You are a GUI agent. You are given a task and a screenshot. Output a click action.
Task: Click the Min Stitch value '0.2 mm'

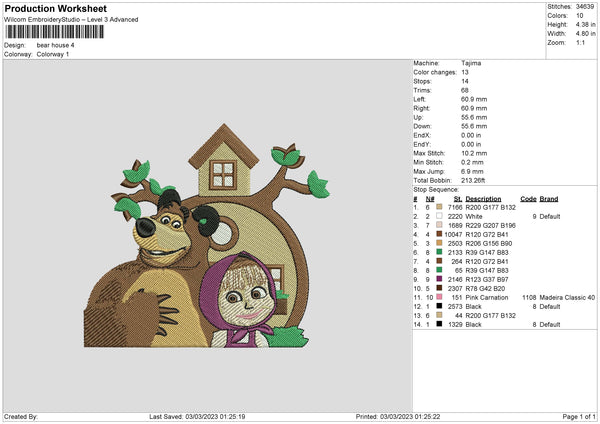[473, 162]
